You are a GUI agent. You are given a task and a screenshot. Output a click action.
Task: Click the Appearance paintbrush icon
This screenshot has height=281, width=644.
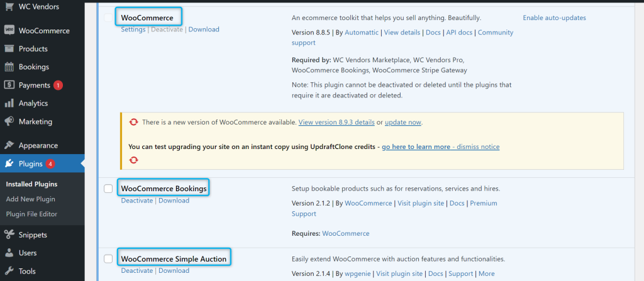9,145
